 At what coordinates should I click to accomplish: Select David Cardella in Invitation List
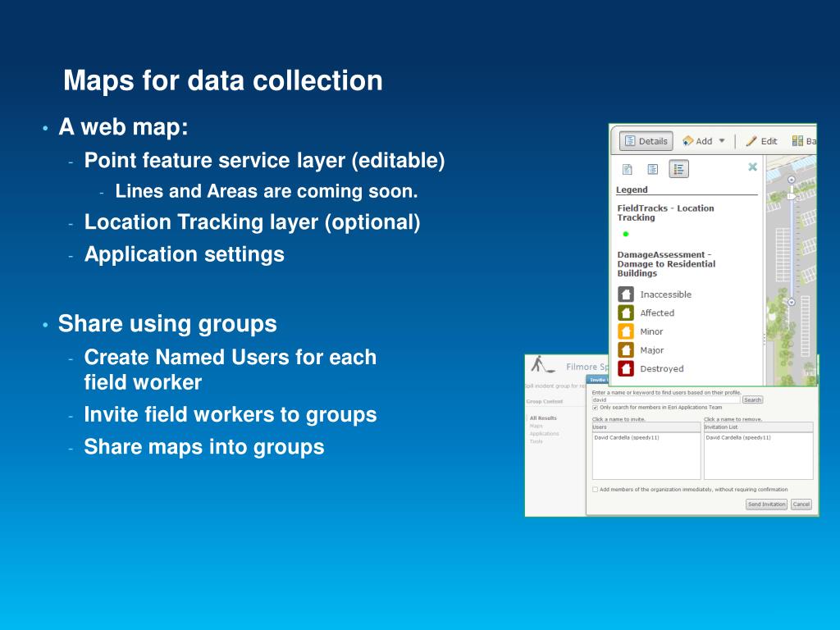coord(738,438)
